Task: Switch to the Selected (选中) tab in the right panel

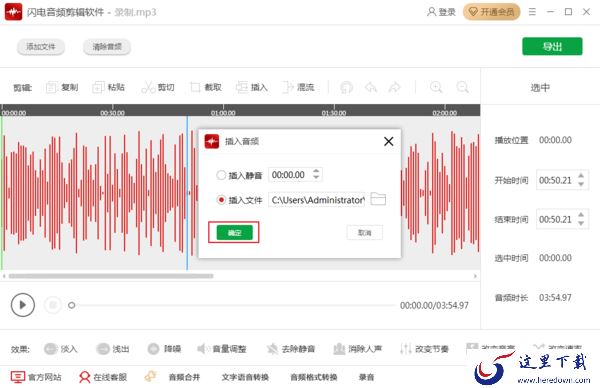Action: (x=540, y=88)
